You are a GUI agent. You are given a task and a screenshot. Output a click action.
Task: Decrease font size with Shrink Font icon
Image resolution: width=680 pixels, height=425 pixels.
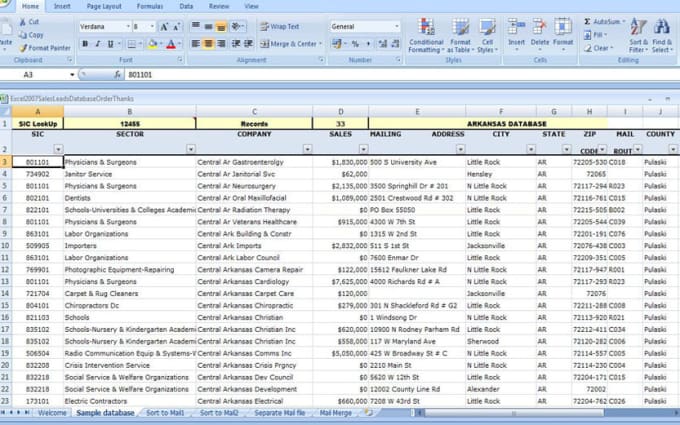coord(177,27)
